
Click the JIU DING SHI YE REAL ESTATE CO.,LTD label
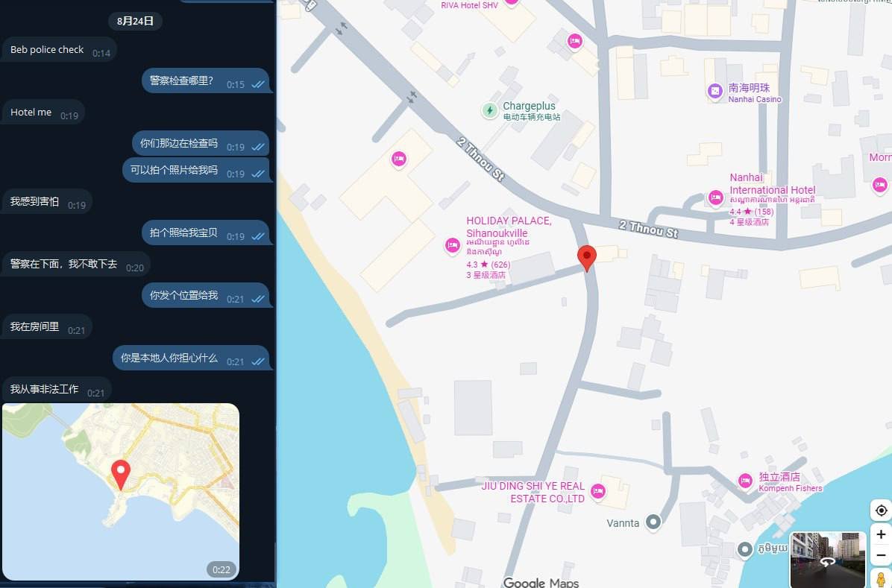click(533, 492)
